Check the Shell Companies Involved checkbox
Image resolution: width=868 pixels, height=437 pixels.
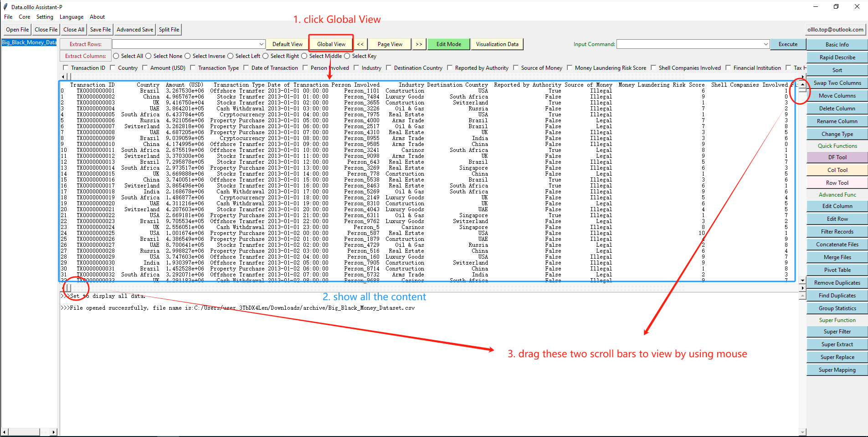pos(653,68)
